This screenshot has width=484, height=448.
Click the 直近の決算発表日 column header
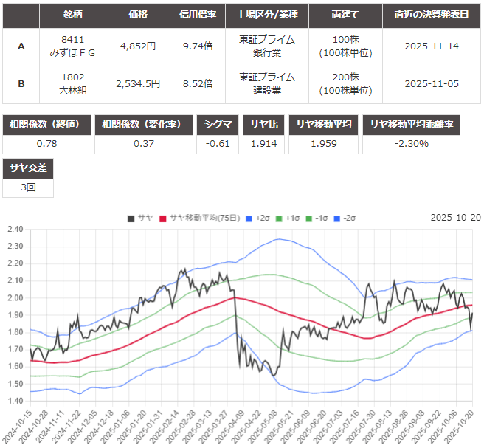point(432,15)
